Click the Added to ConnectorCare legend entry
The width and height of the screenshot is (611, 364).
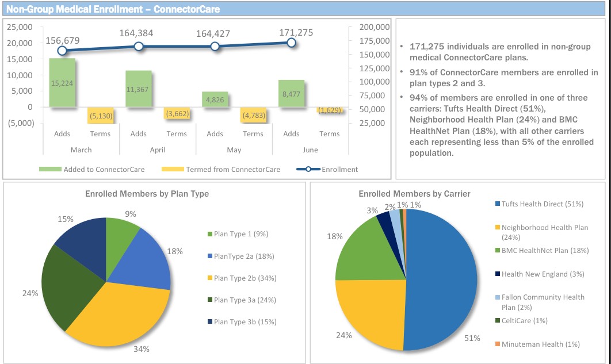(x=92, y=169)
